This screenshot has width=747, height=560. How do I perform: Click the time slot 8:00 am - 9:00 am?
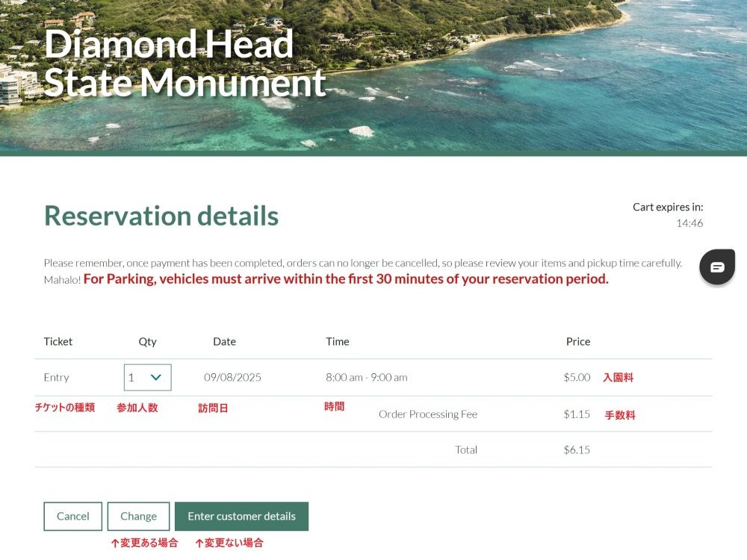366,378
